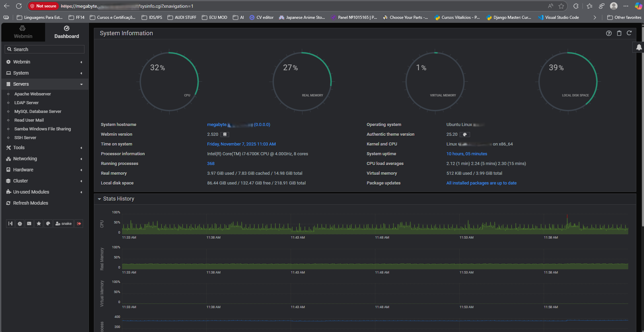Image resolution: width=644 pixels, height=332 pixels.
Task: Click the red logout icon in sidebar
Action: 79,223
